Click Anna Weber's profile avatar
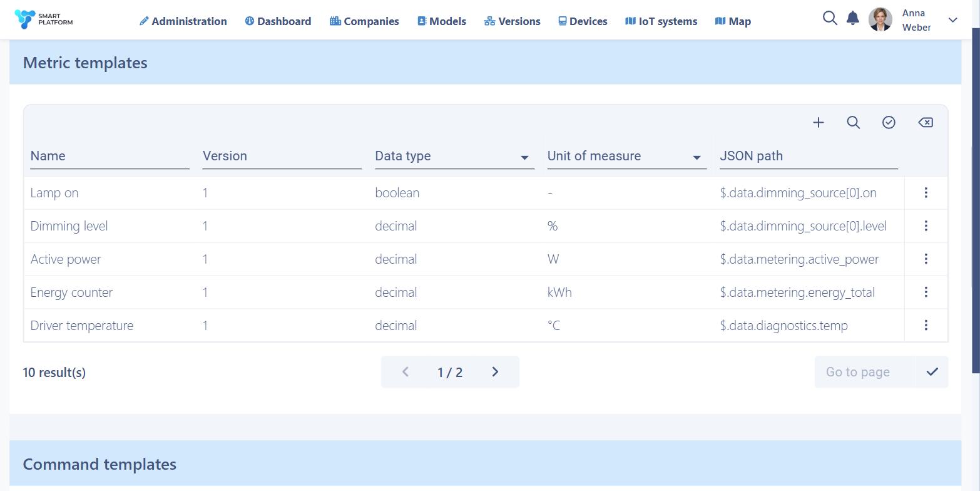Screen dimensions: 980x491 (880, 19)
